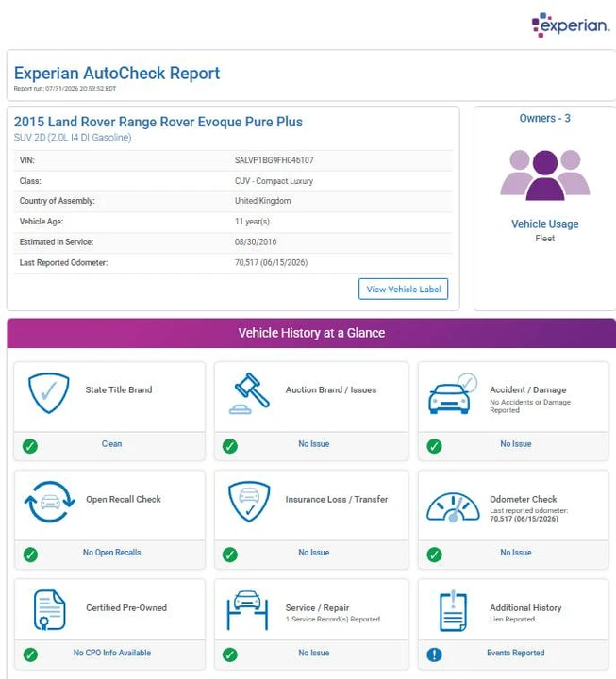The width and height of the screenshot is (616, 679).
Task: Click the United Kingdom assembly value
Action: click(262, 201)
